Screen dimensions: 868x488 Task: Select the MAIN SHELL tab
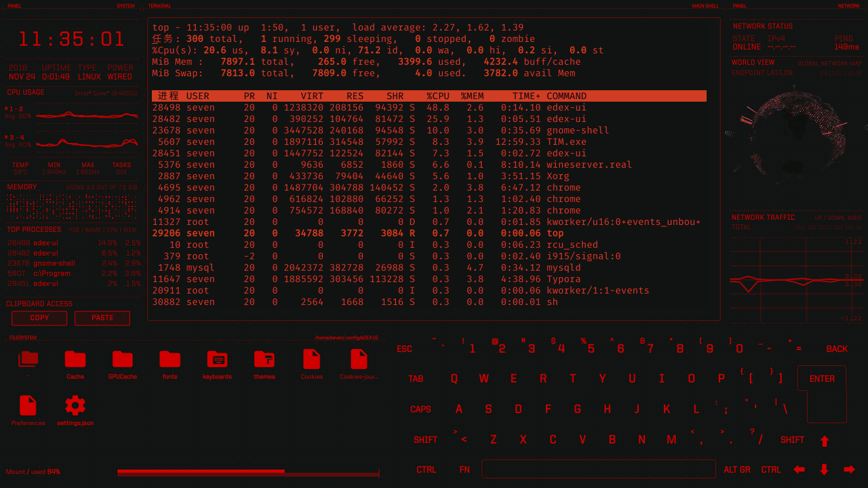[705, 6]
